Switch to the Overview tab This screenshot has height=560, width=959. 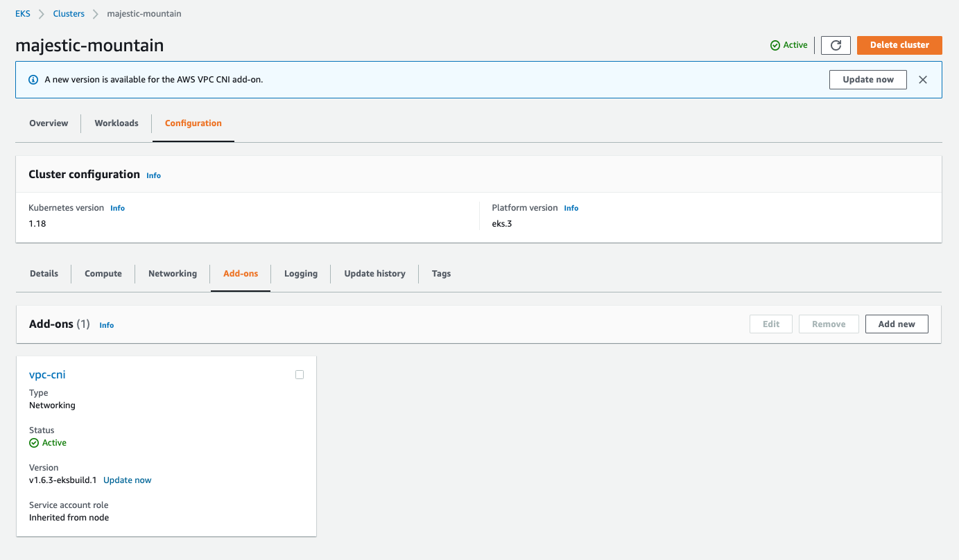pyautogui.click(x=48, y=123)
